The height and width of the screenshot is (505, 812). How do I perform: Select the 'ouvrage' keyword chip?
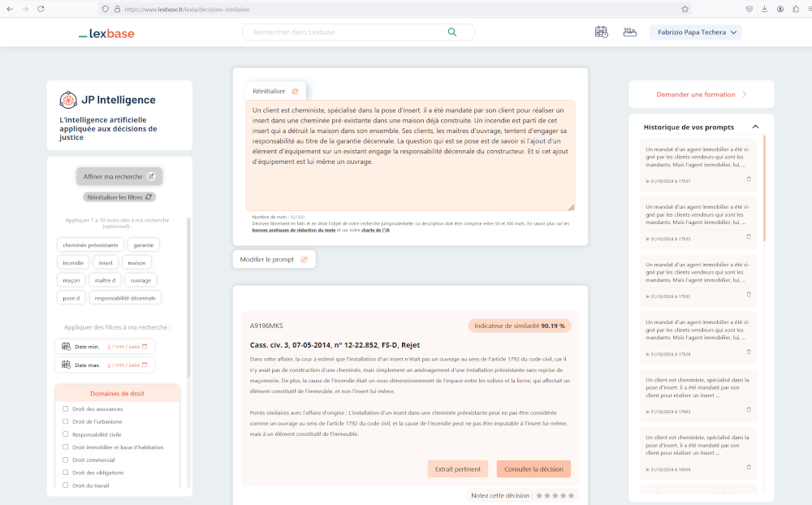tap(140, 280)
